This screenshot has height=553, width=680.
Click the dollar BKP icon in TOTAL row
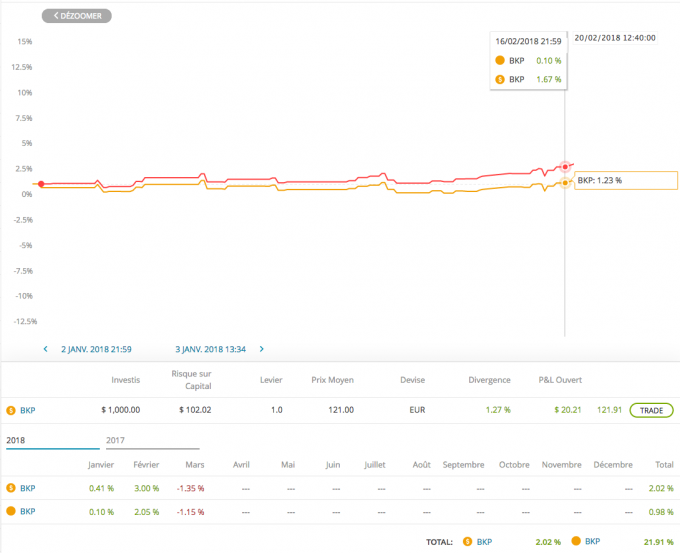(467, 541)
